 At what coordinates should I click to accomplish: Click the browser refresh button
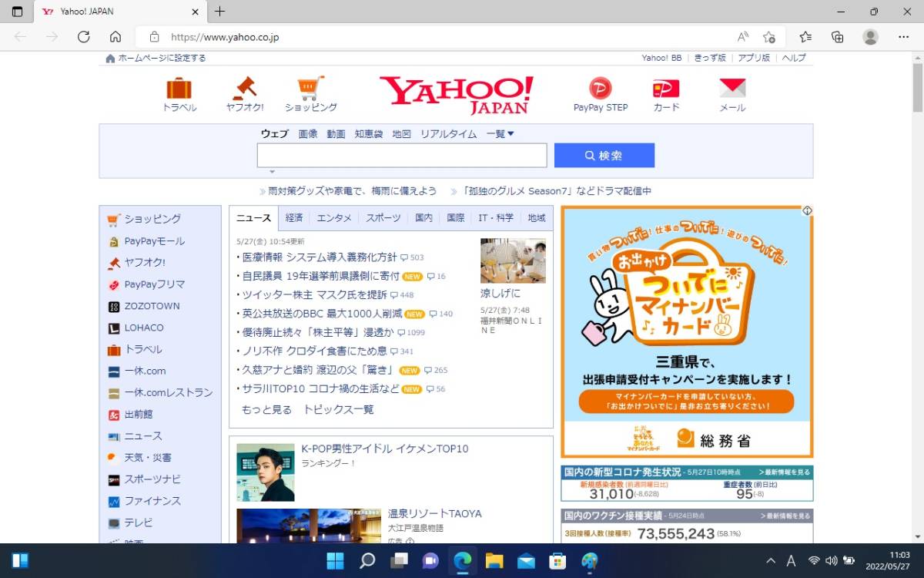[84, 36]
